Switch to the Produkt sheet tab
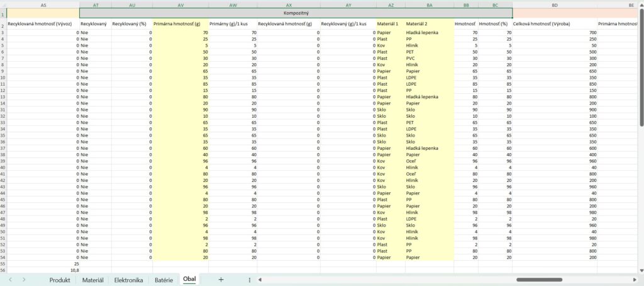The width and height of the screenshot is (644, 286). [60, 280]
